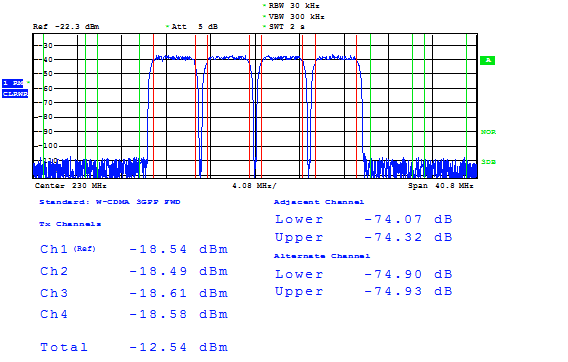Click the adjacent Lower -74.07 dB value
This screenshot has width=568, height=362.
pyautogui.click(x=408, y=219)
